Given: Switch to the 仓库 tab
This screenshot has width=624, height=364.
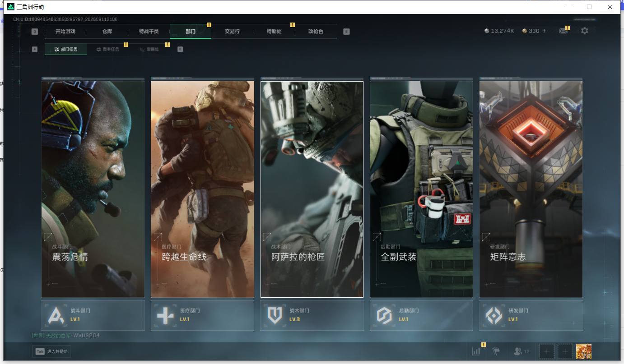Looking at the screenshot, I should [107, 32].
